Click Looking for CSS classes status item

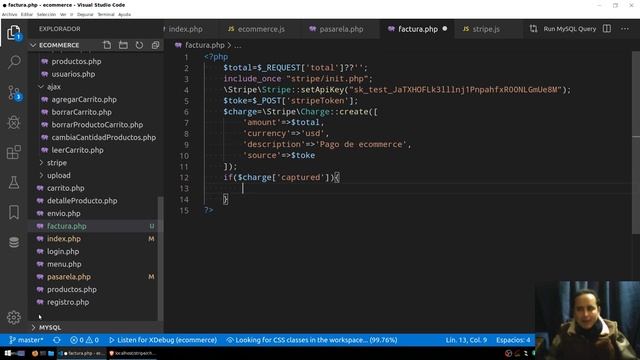(312, 340)
